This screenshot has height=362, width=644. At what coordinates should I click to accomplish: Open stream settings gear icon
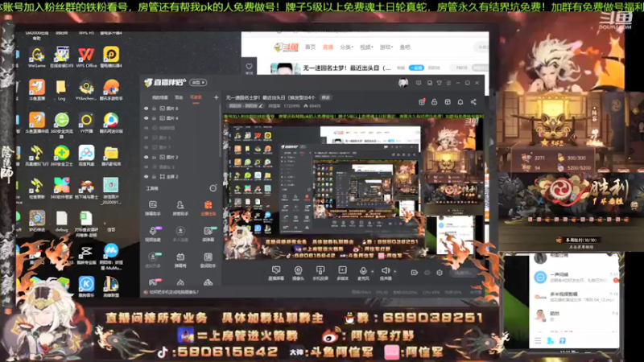pyautogui.click(x=440, y=273)
